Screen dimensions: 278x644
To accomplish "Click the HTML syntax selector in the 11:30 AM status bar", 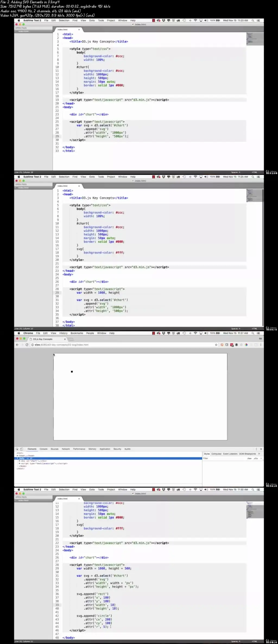I will click(x=254, y=641).
